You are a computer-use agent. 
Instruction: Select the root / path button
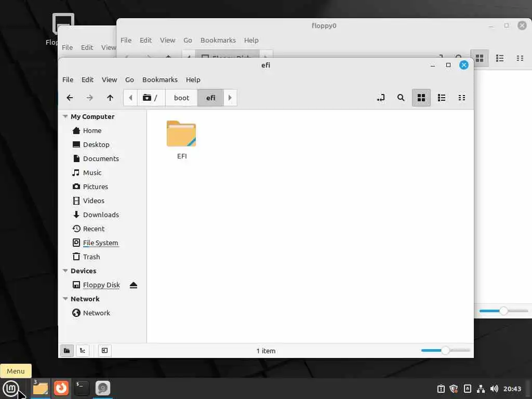tap(151, 98)
